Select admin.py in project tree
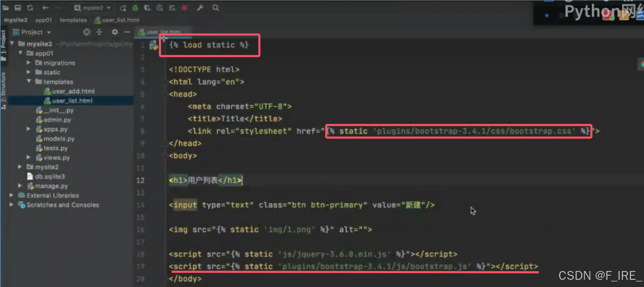 pyautogui.click(x=53, y=120)
